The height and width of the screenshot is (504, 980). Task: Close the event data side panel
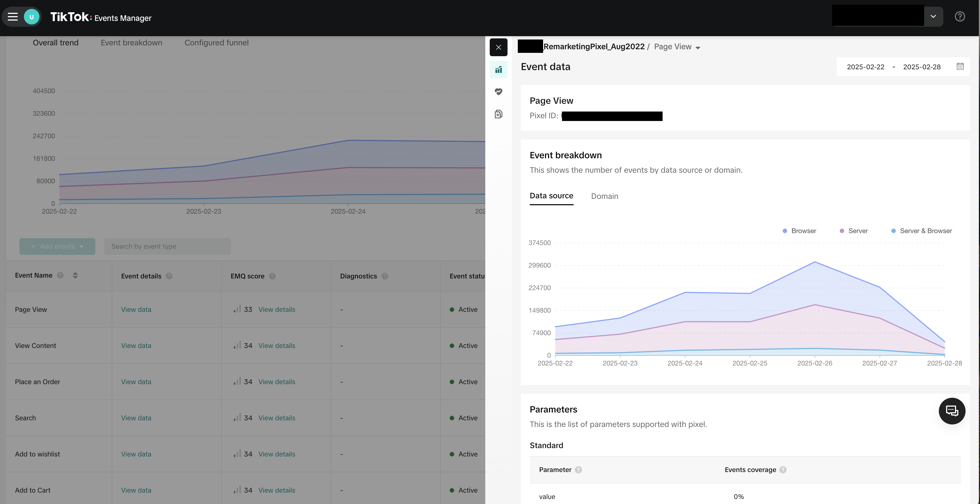(498, 48)
